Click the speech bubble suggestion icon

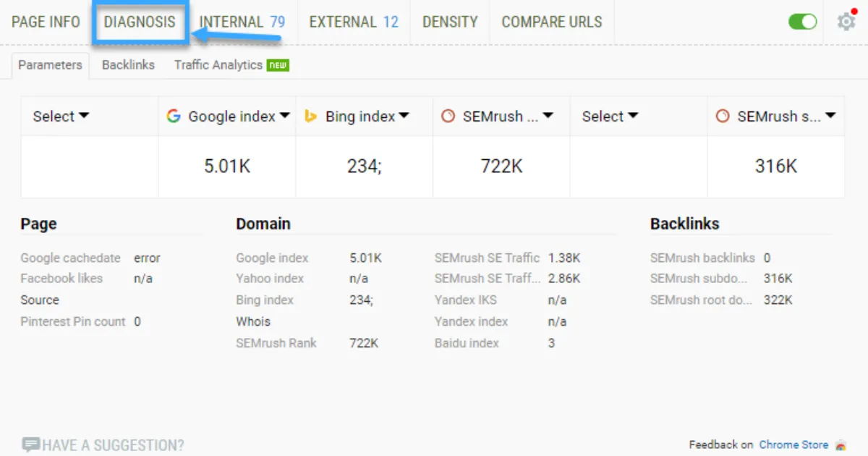pyautogui.click(x=30, y=444)
